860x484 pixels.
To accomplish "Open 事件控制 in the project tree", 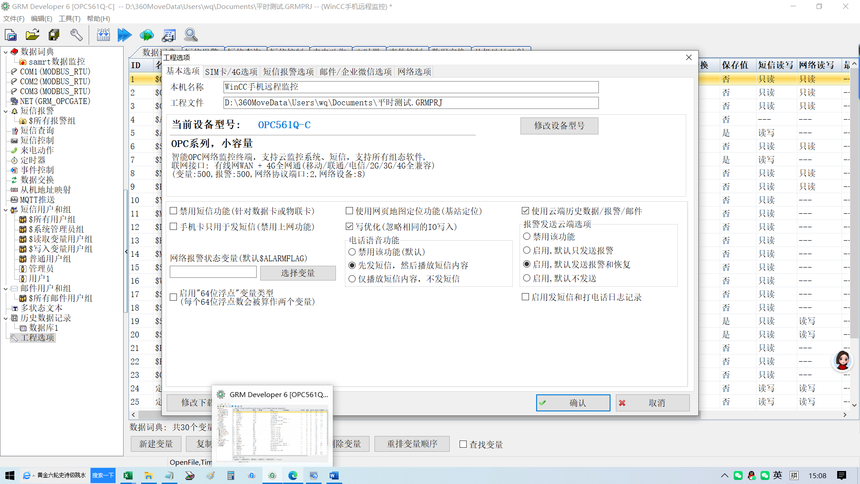I will [37, 170].
